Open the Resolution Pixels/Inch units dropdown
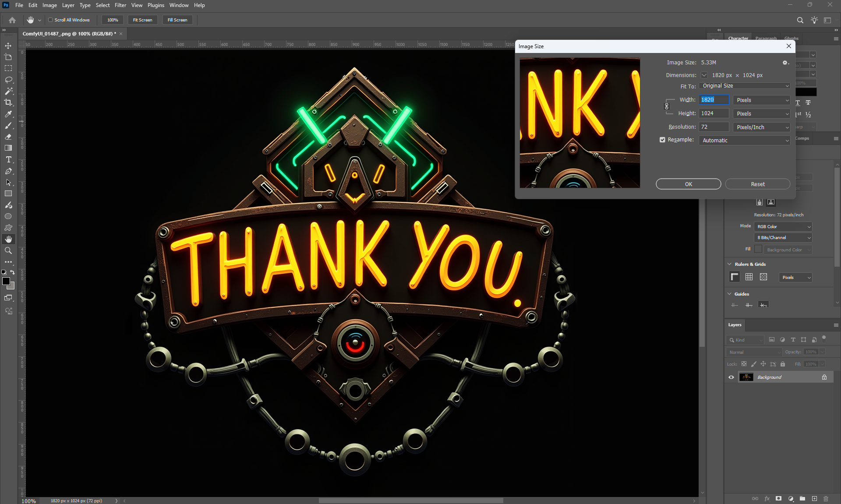The height and width of the screenshot is (504, 841). click(x=762, y=127)
